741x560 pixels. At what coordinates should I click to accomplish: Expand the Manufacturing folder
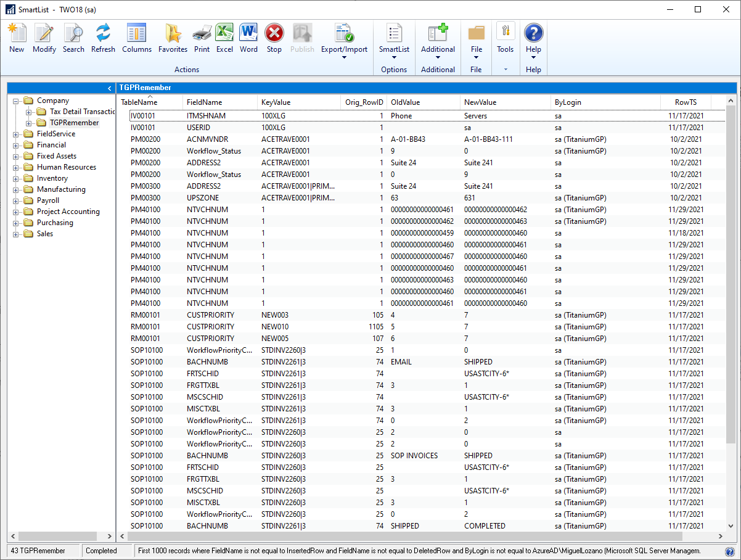pos(17,189)
